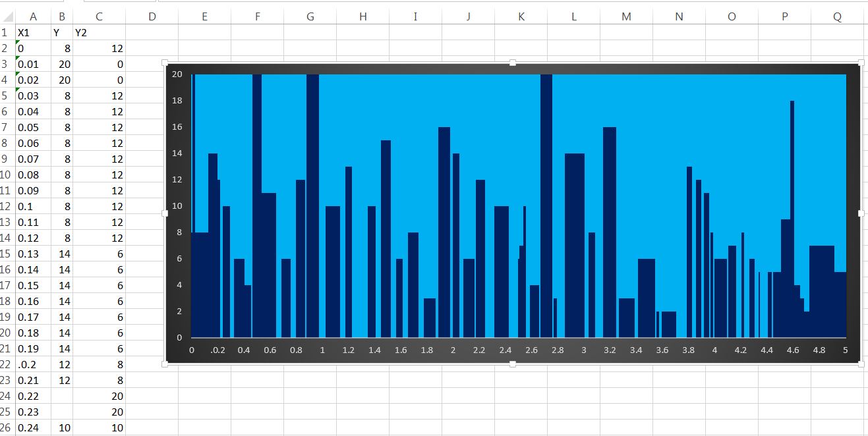Viewport: 868px width, 436px height.
Task: Click the row 1 header
Action: click(7, 32)
